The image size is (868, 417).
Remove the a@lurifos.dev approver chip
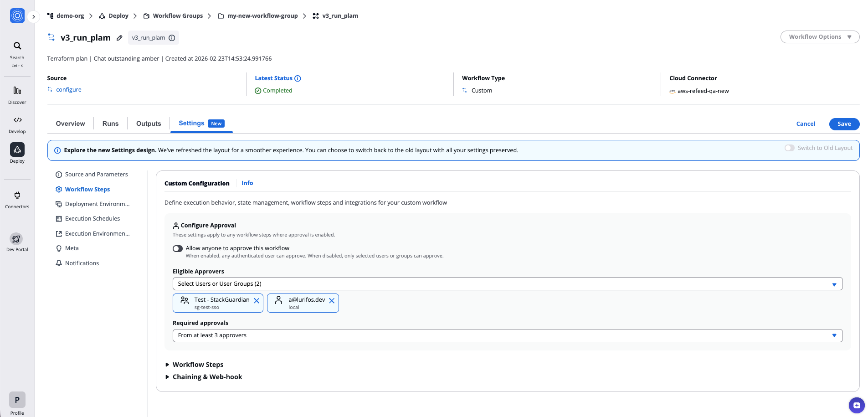pyautogui.click(x=332, y=300)
